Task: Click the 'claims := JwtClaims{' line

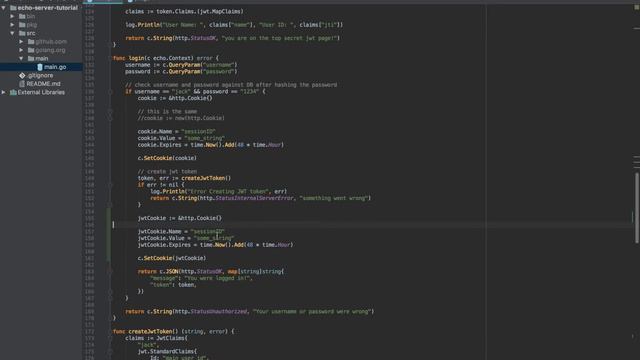Action: click(156, 338)
